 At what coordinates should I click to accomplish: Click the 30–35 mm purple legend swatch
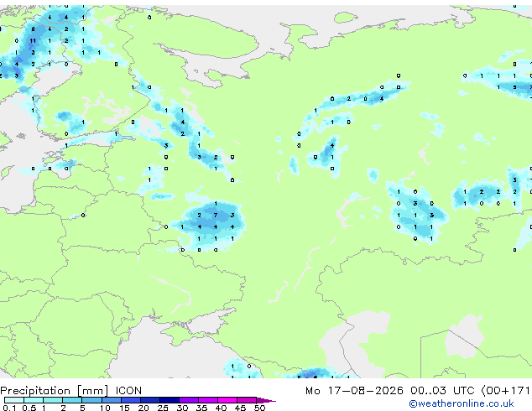(188, 400)
